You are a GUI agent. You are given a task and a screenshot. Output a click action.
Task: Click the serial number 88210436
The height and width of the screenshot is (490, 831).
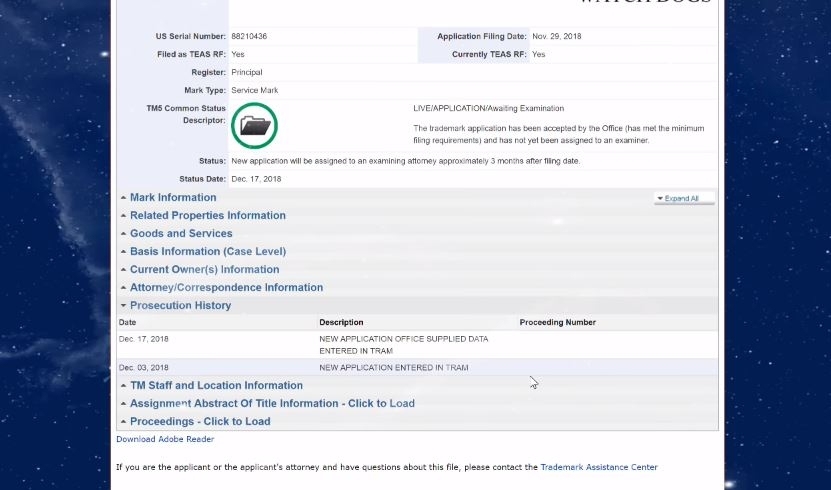pyautogui.click(x=249, y=37)
